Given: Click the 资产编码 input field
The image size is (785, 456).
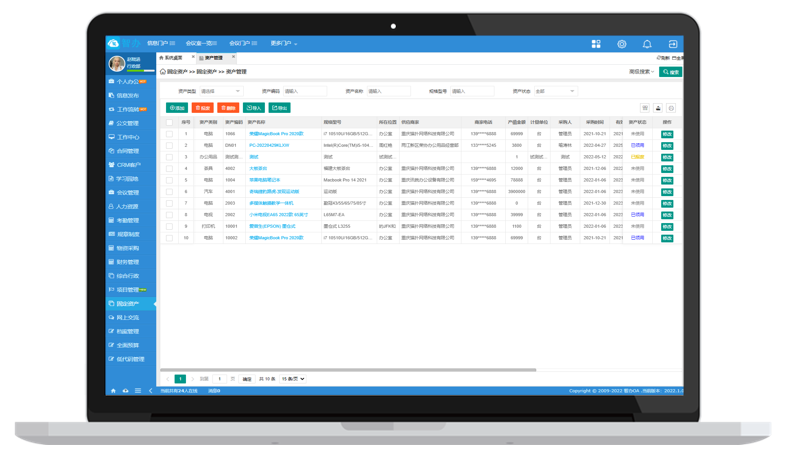Looking at the screenshot, I should (305, 91).
